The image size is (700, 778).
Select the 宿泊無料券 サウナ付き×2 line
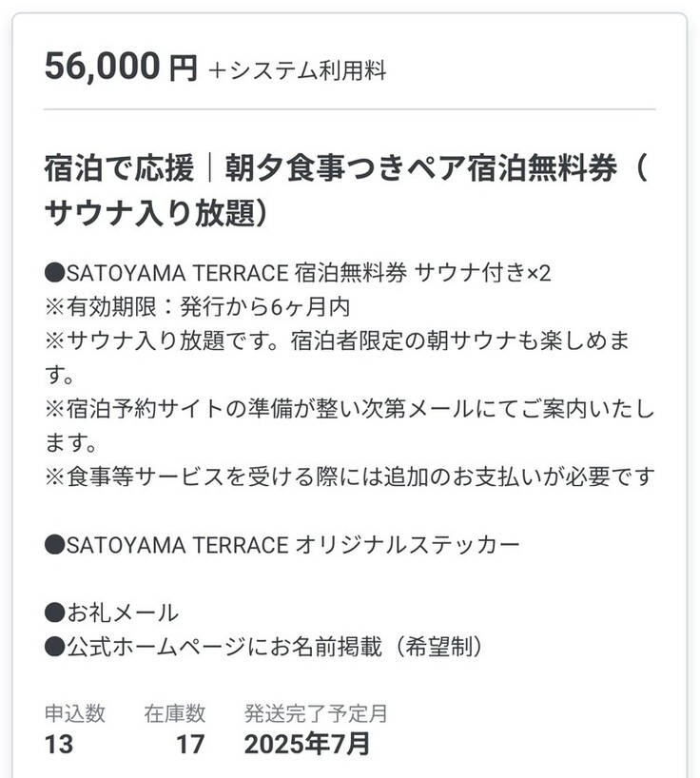tap(298, 274)
